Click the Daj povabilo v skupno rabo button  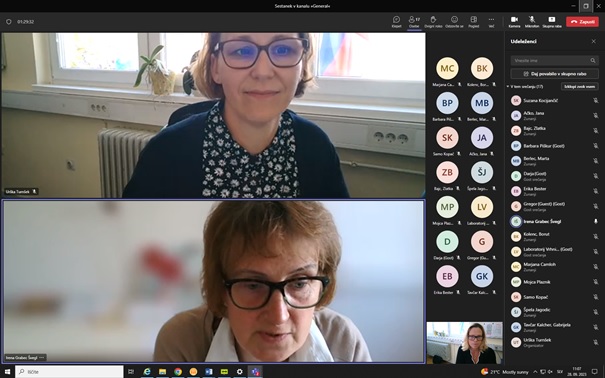(554, 74)
